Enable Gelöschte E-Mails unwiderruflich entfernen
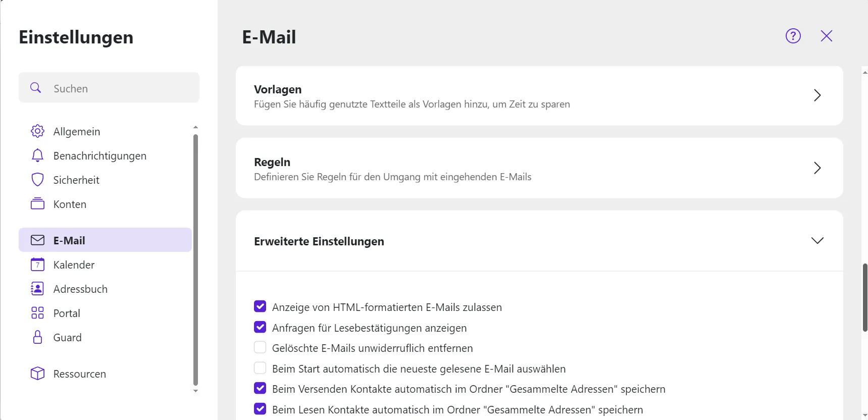This screenshot has height=420, width=868. (260, 347)
